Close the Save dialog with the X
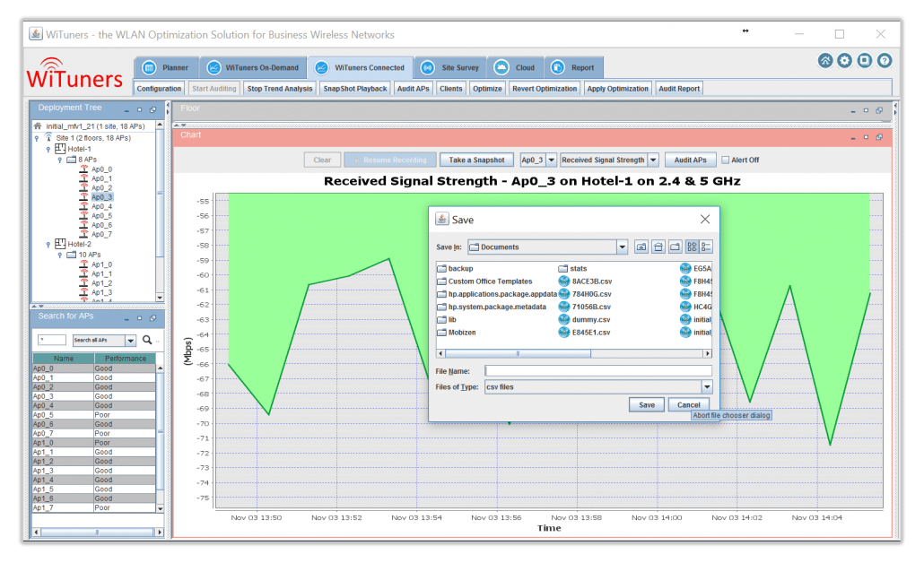 (705, 219)
